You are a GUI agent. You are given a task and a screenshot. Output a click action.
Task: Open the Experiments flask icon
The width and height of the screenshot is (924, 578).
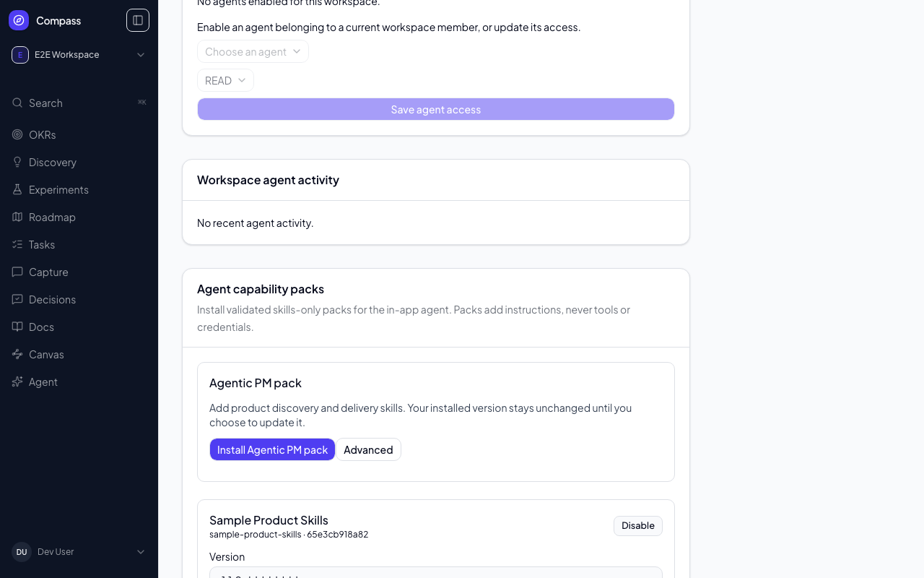pyautogui.click(x=17, y=189)
